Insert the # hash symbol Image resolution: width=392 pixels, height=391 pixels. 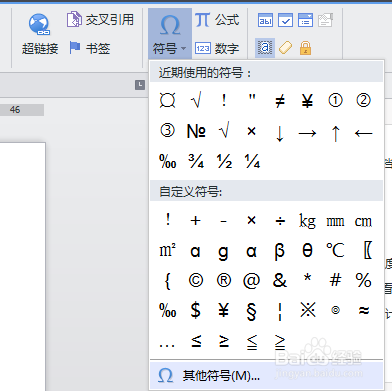[335, 280]
